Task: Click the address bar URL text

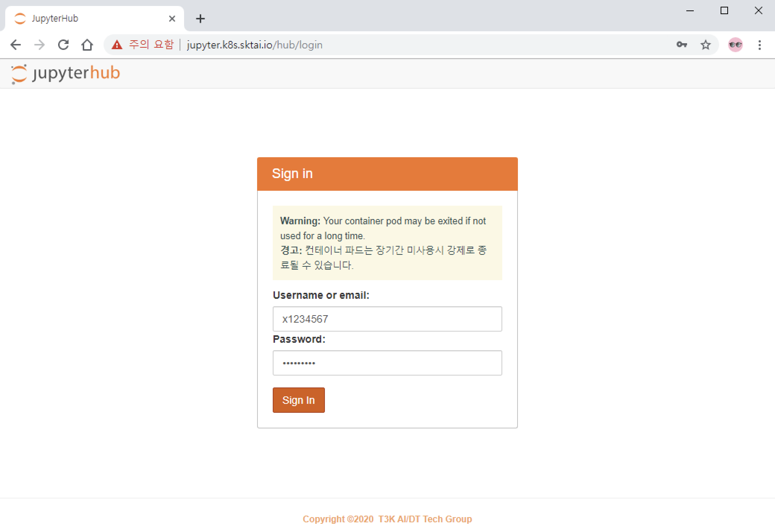Action: pyautogui.click(x=254, y=45)
